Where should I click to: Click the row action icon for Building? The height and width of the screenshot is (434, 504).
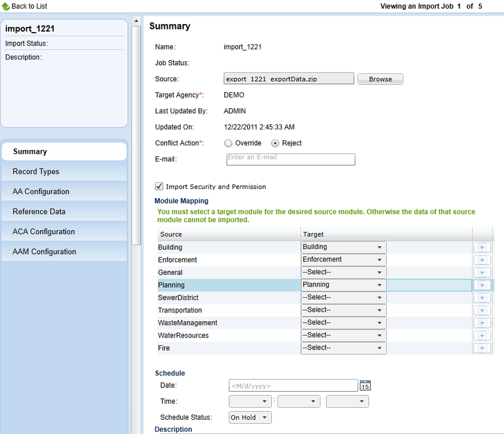pyautogui.click(x=482, y=248)
